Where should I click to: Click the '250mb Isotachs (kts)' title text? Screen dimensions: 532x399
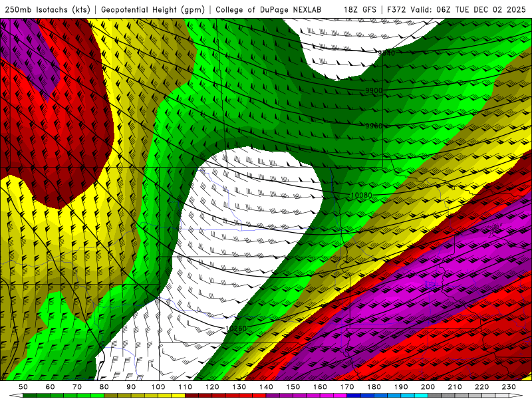click(47, 10)
